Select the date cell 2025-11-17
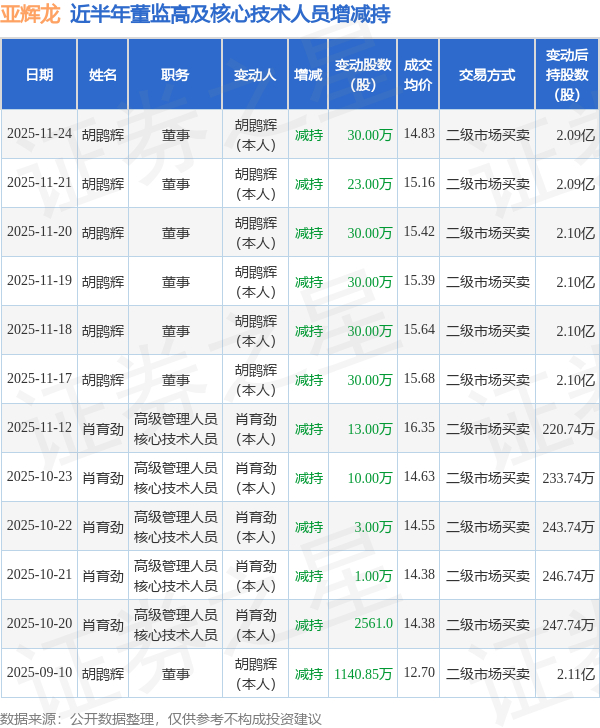 coord(39,379)
